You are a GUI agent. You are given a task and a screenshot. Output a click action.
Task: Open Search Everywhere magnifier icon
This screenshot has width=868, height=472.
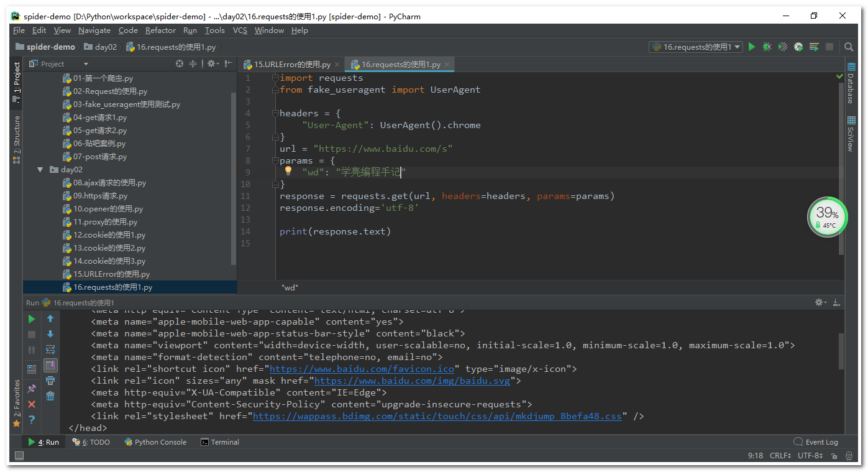coord(849,47)
